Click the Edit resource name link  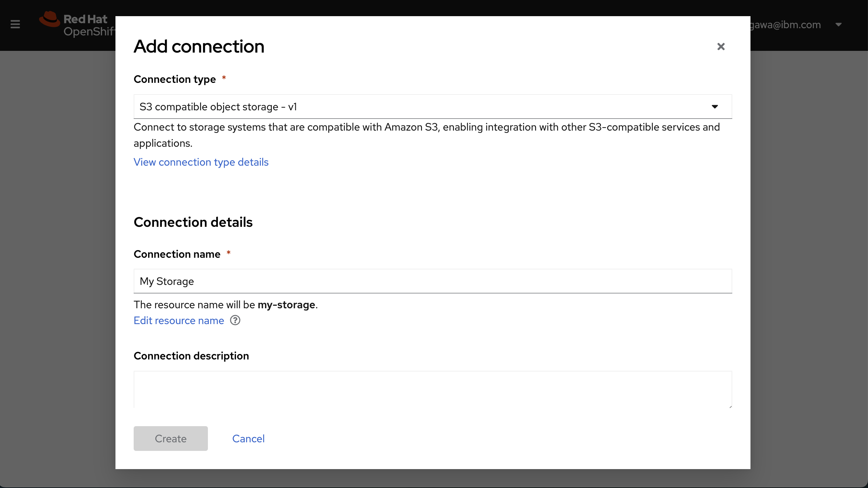(x=179, y=320)
